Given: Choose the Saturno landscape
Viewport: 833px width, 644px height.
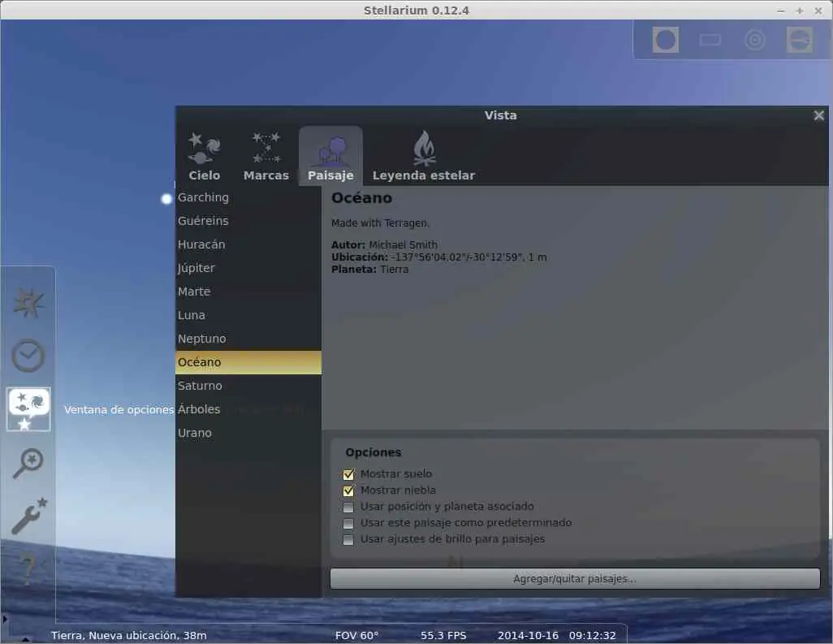Looking at the screenshot, I should click(248, 386).
